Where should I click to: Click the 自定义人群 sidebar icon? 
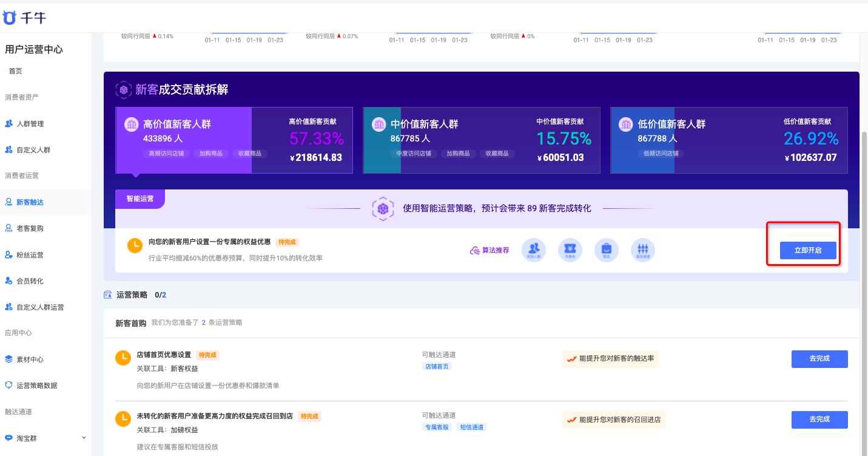click(x=8, y=149)
